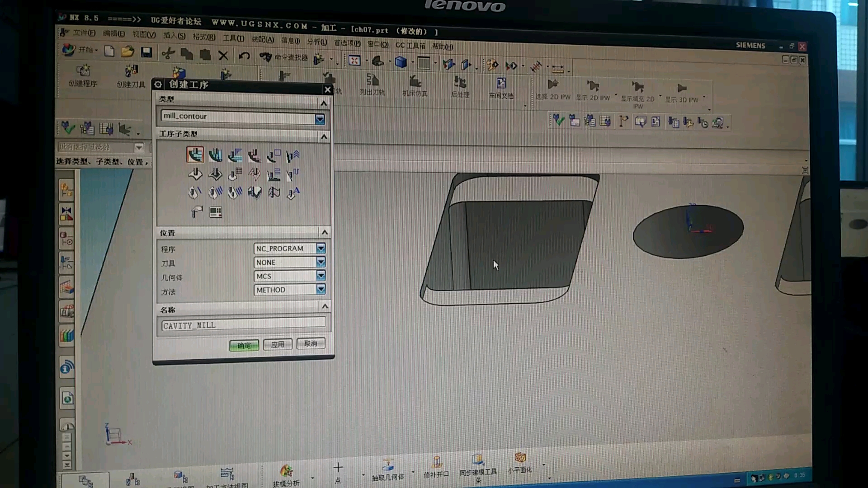Select the PROFILE_3D subtype icon
The height and width of the screenshot is (488, 868).
coord(274,193)
